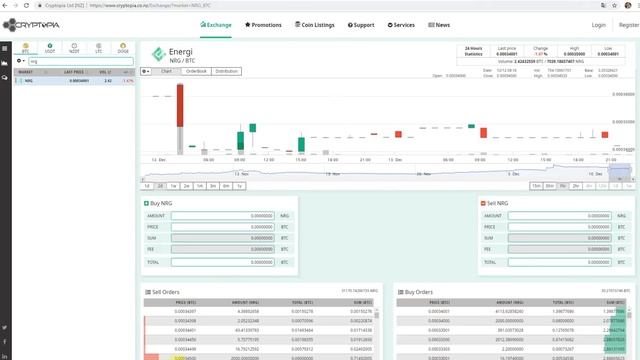Set candle interval to 2hr
640x360 pixels.
(576, 186)
